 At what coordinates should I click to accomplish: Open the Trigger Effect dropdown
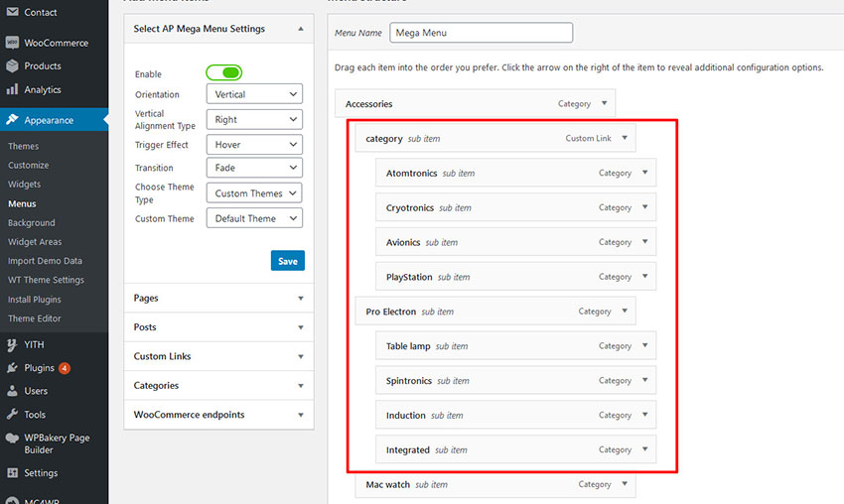pyautogui.click(x=253, y=144)
